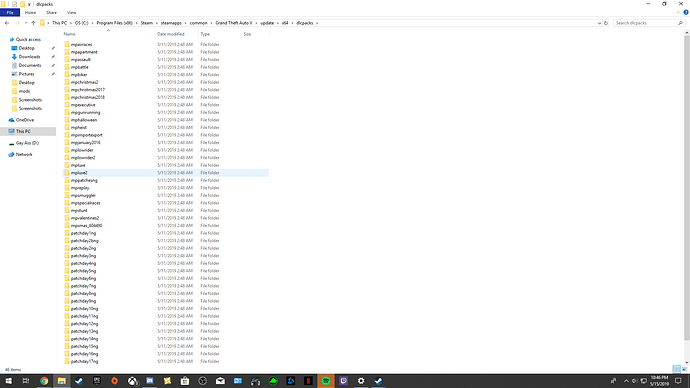690x388 pixels.
Task: Select This PC in navigation pane
Action: click(23, 131)
